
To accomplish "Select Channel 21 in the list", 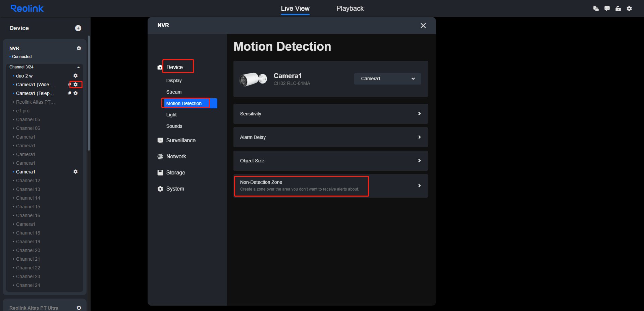I will coord(28,259).
